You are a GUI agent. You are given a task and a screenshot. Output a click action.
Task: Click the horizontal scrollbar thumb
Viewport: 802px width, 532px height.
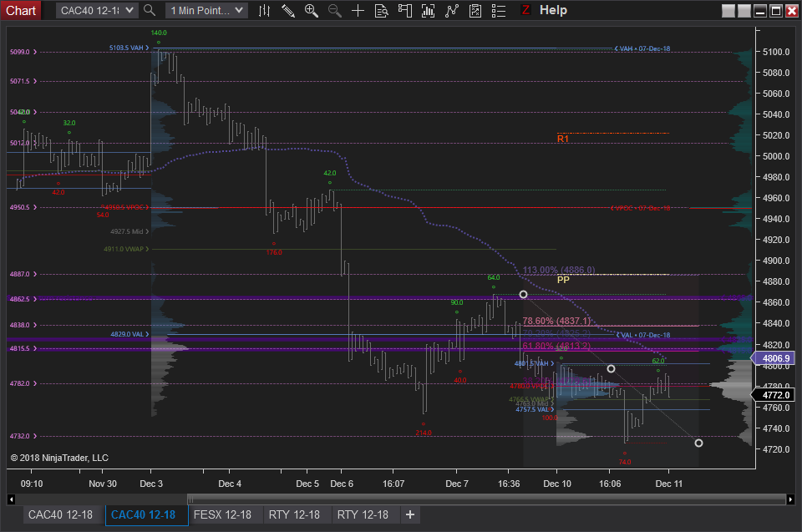coord(486,499)
